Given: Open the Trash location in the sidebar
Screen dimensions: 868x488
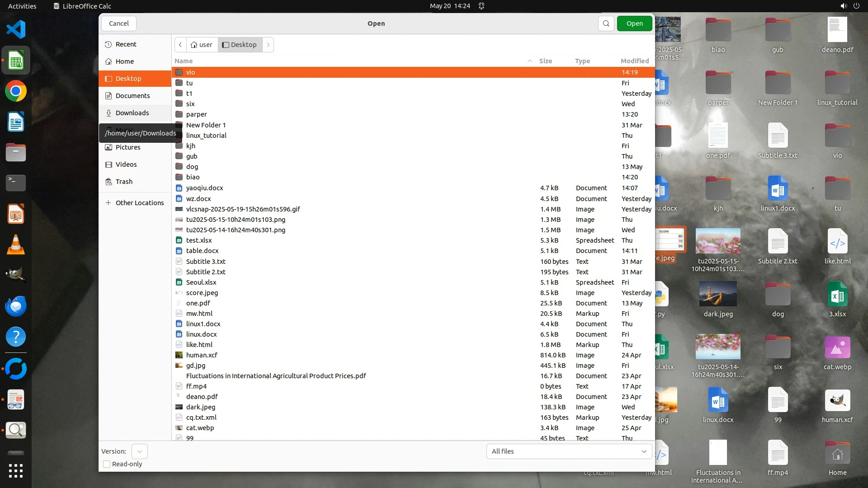Looking at the screenshot, I should [x=123, y=182].
